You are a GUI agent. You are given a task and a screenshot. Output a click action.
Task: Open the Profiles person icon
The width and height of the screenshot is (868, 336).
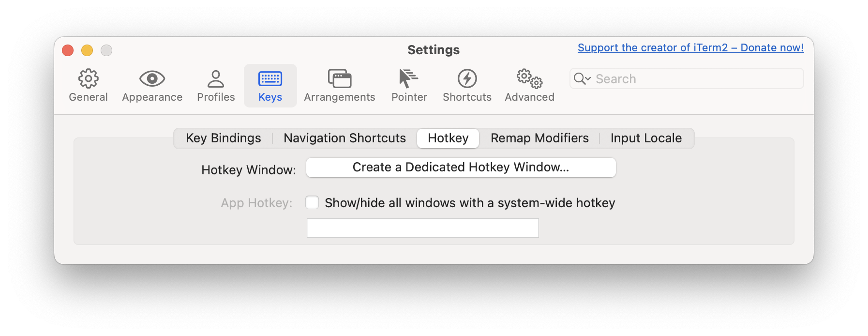tap(216, 78)
